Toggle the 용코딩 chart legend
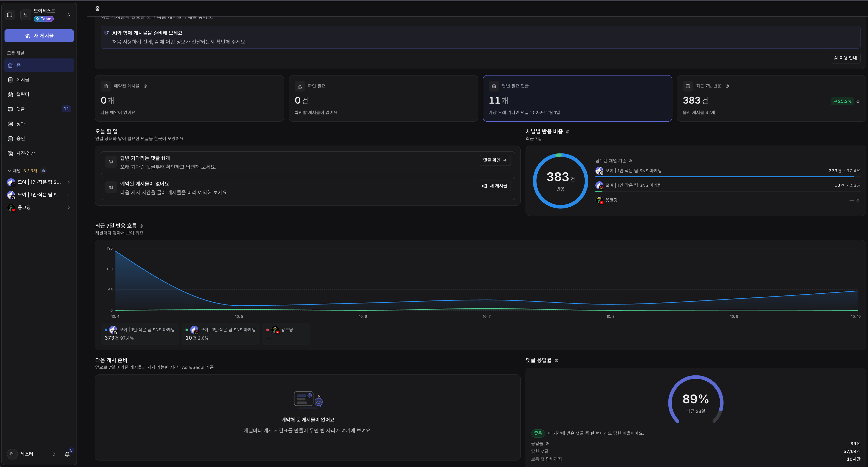868x467 pixels. [x=286, y=334]
